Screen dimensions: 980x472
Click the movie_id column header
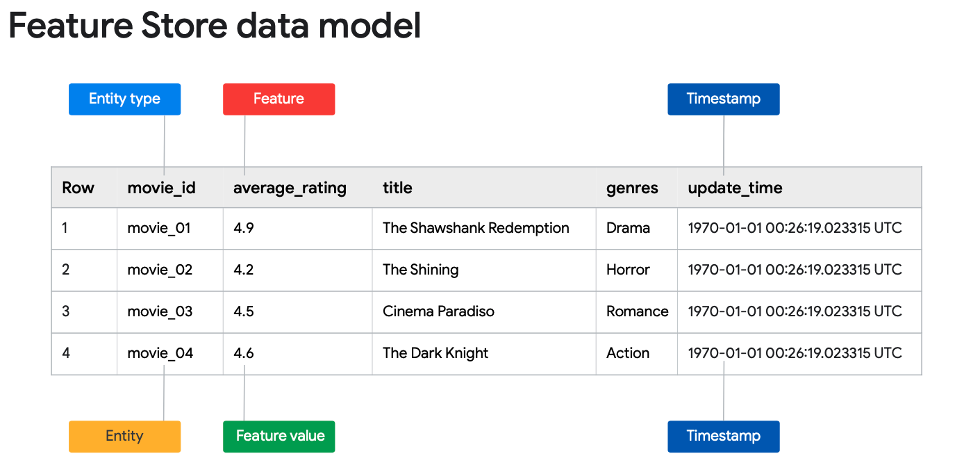[161, 188]
